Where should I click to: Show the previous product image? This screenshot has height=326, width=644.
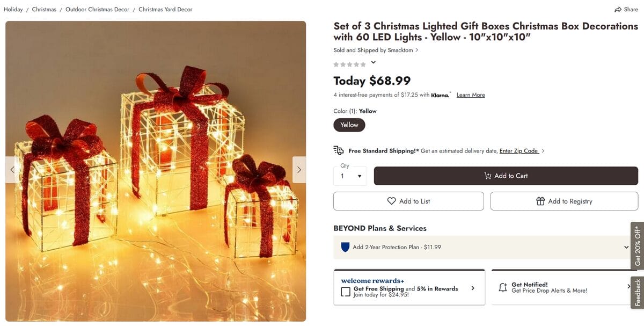pyautogui.click(x=12, y=170)
